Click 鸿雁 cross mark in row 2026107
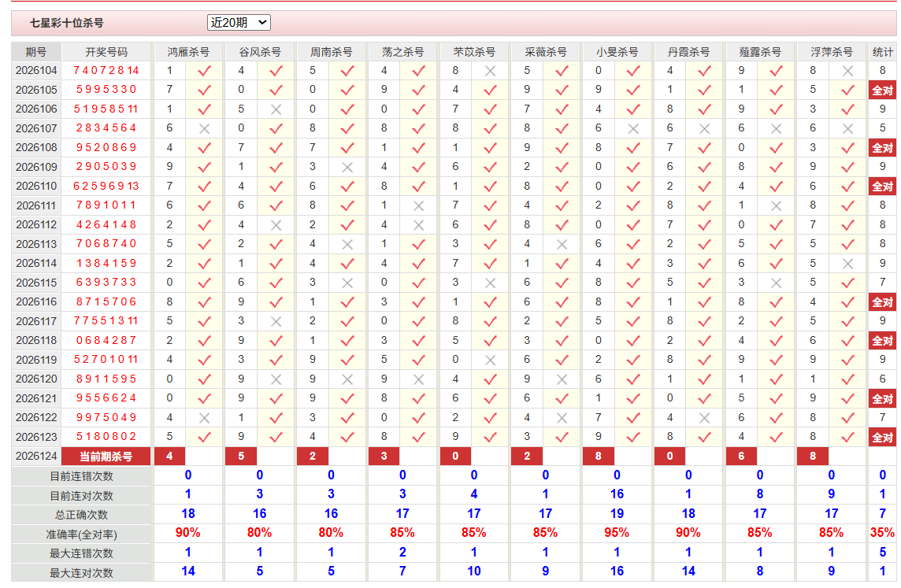The image size is (901, 588). [x=204, y=128]
